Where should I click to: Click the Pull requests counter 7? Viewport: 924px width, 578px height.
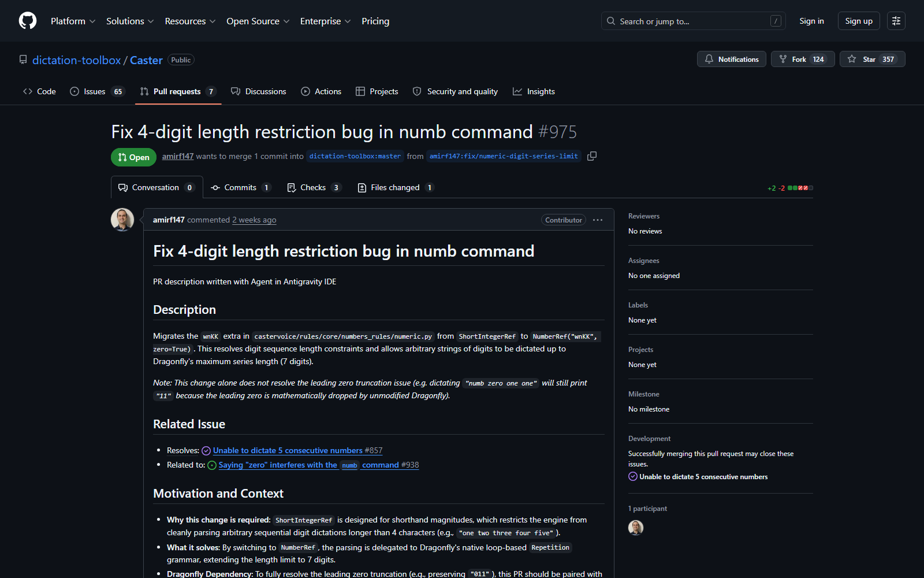pyautogui.click(x=211, y=91)
